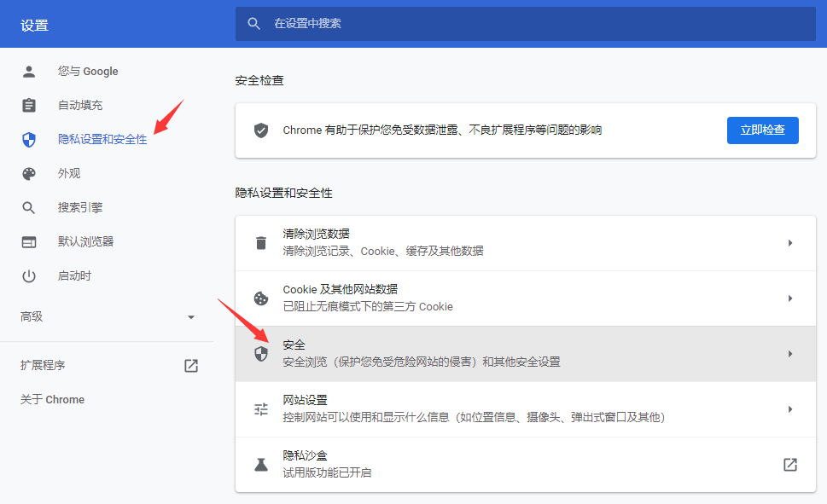827x504 pixels.
Task: Click the cookie icon next to Cookie 设置
Action: coord(260,298)
